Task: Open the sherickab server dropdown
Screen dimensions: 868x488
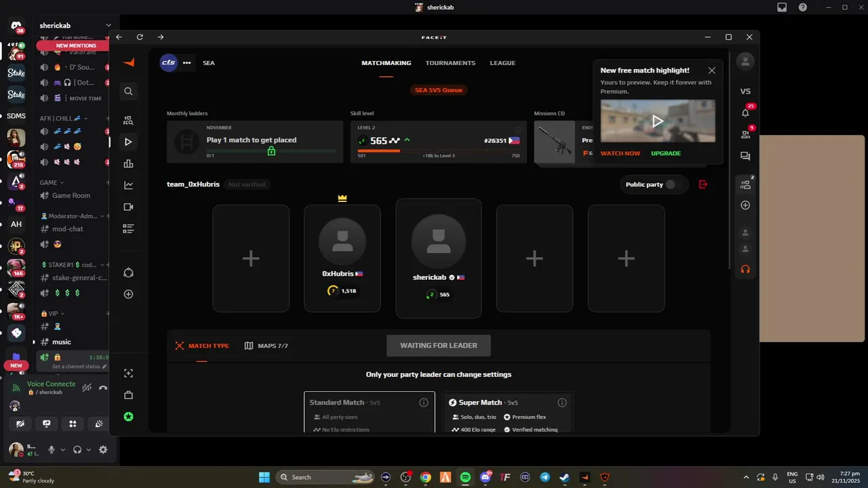Action: 108,25
